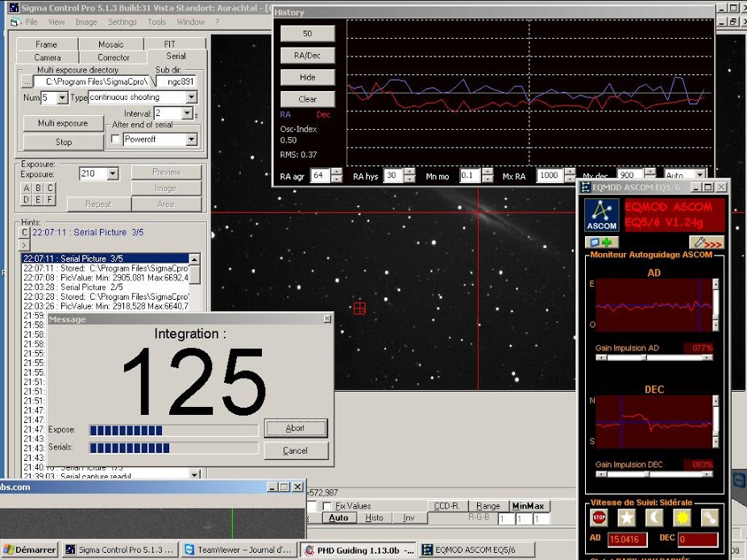Switch to the Corrector tab
747x560 pixels.
(x=113, y=57)
